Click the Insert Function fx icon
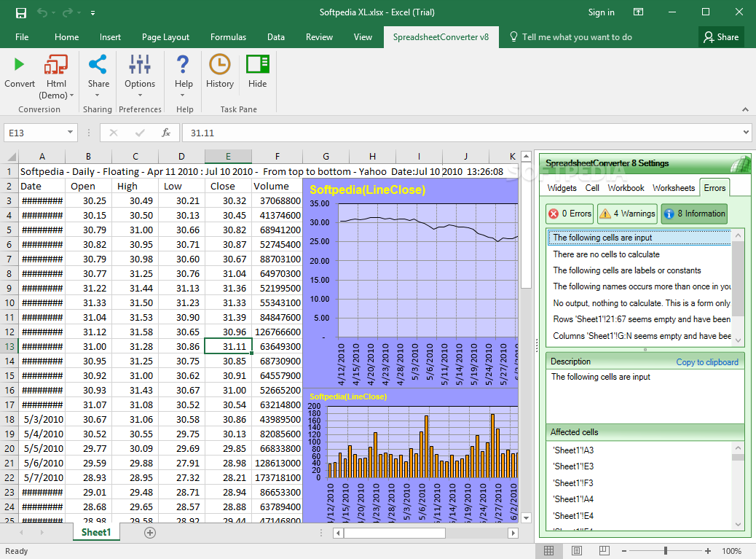The width and height of the screenshot is (756, 559). 166,133
